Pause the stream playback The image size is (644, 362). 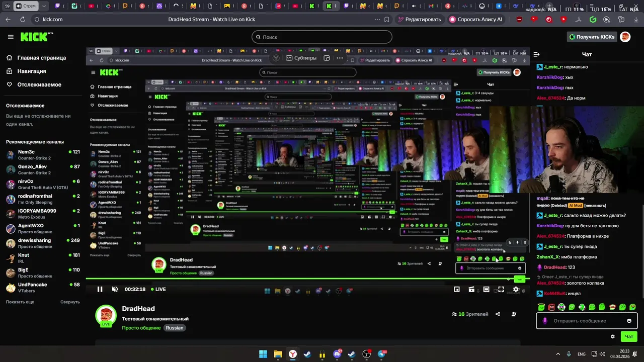click(100, 289)
